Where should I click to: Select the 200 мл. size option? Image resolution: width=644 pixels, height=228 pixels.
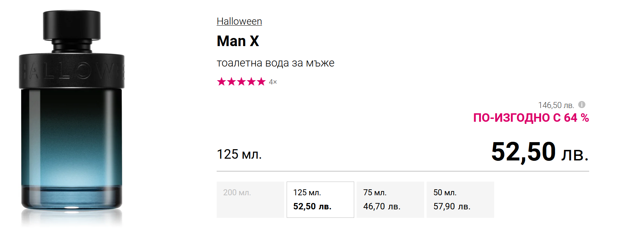[x=250, y=199]
